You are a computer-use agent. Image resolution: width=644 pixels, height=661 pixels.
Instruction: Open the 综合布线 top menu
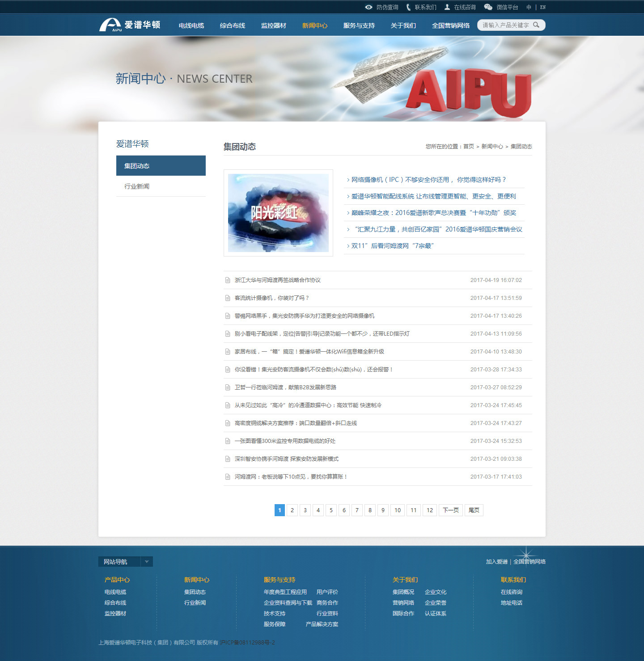tap(233, 25)
